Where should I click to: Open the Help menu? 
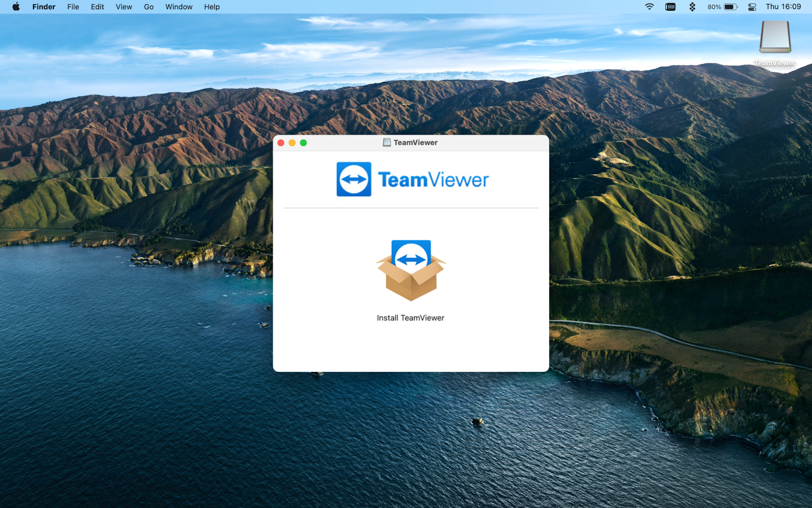[212, 7]
